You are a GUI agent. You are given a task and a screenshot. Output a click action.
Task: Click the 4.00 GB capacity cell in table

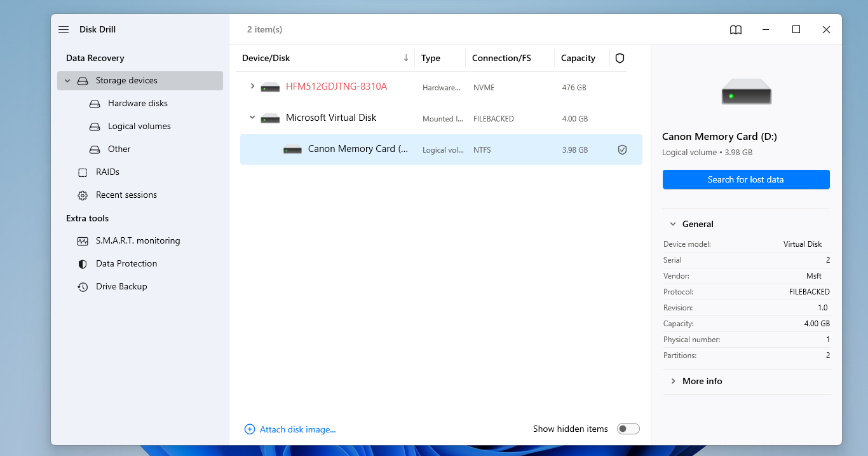575,118
